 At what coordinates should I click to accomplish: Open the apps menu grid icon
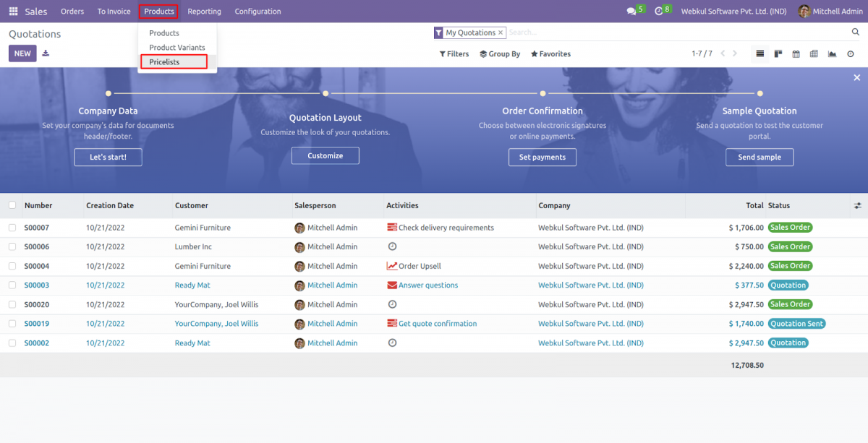(x=12, y=10)
